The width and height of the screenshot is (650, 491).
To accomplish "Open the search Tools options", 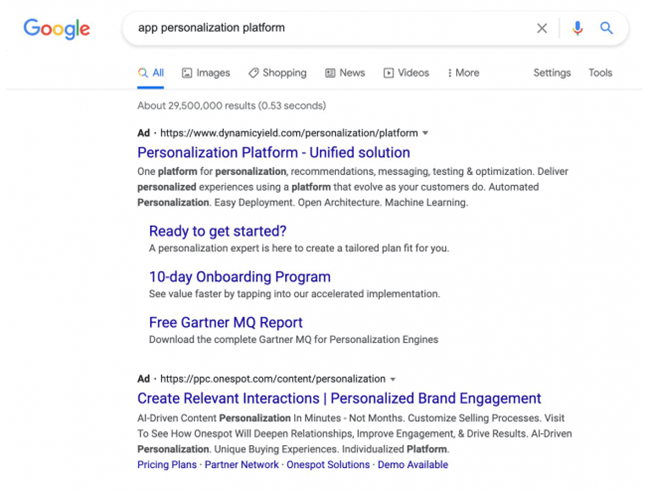I will (600, 73).
